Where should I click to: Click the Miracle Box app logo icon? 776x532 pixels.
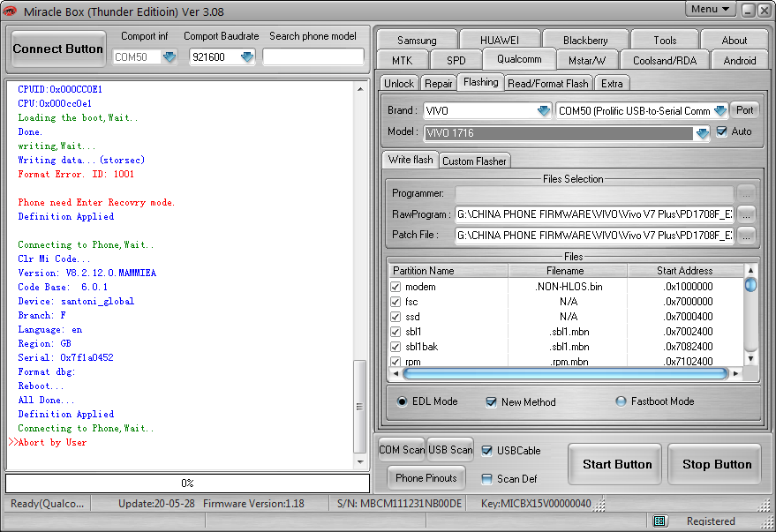click(x=10, y=11)
